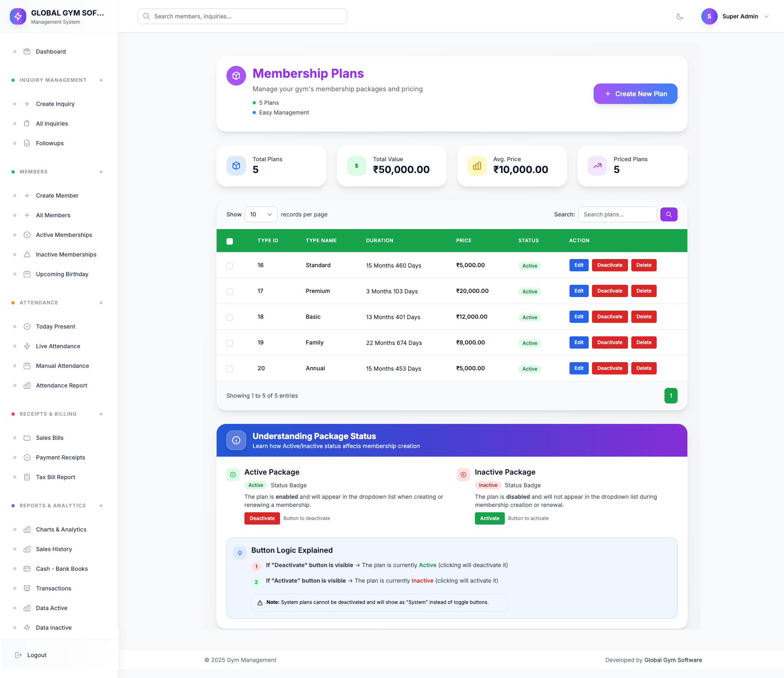Open the records per page dropdown

click(x=261, y=214)
